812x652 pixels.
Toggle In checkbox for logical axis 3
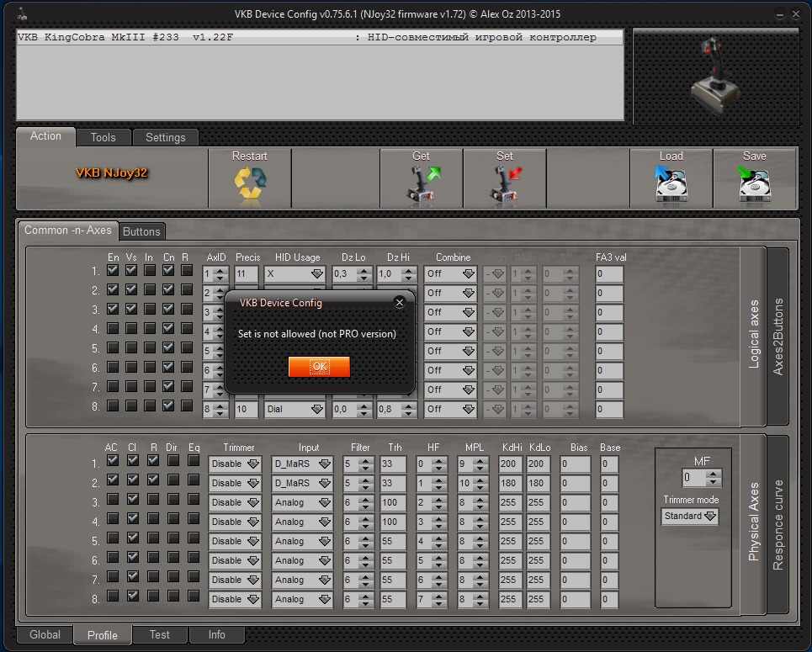(150, 309)
